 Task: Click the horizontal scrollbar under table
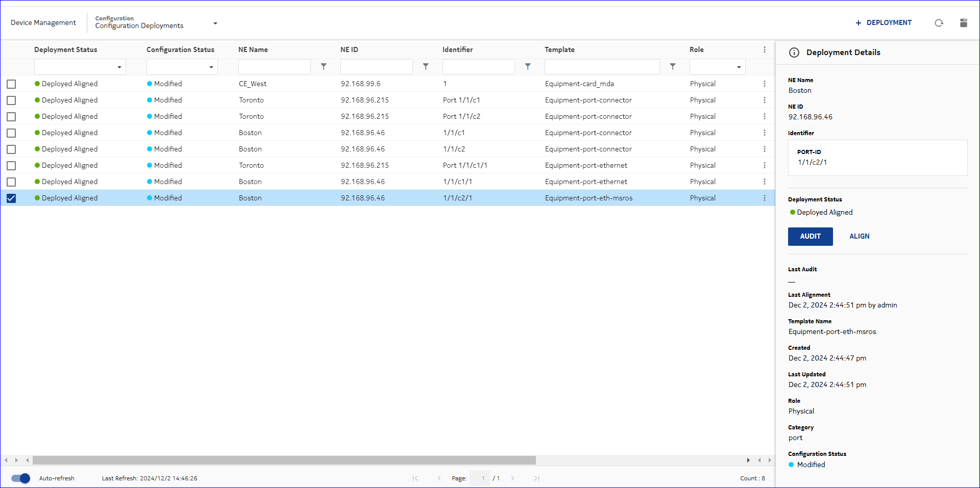pyautogui.click(x=284, y=460)
